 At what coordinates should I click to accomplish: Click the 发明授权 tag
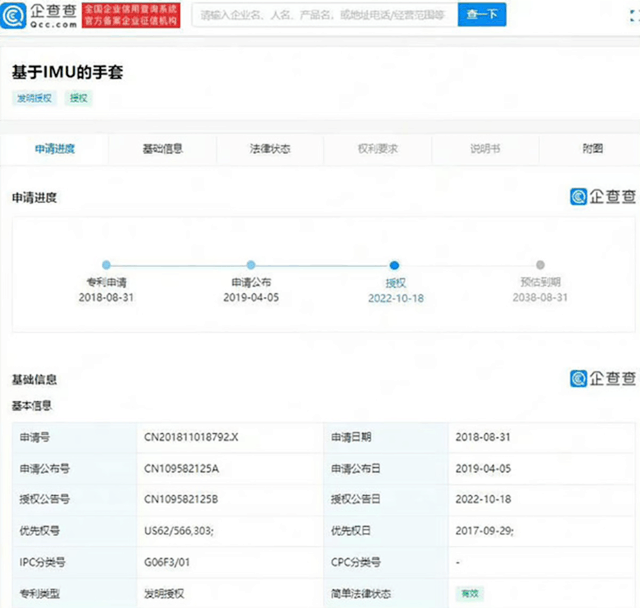pyautogui.click(x=34, y=98)
